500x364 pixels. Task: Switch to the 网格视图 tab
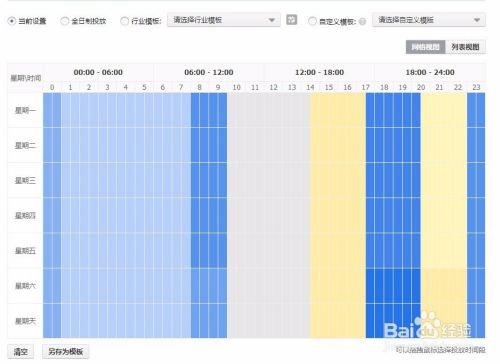pyautogui.click(x=425, y=47)
